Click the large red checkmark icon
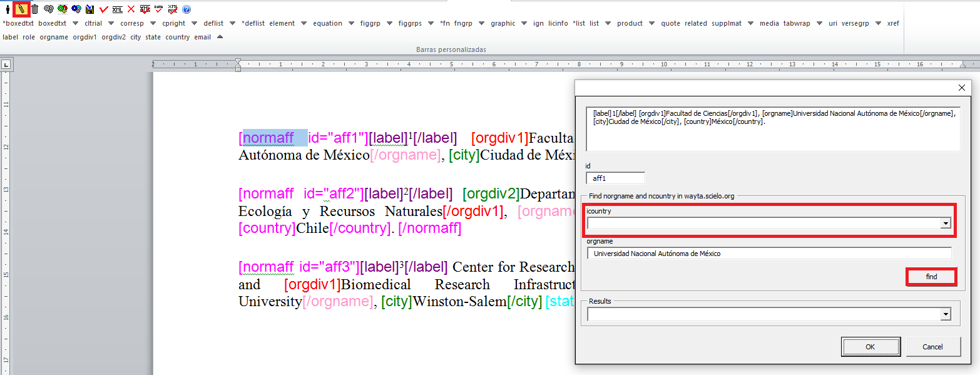980x375 pixels. [x=103, y=9]
